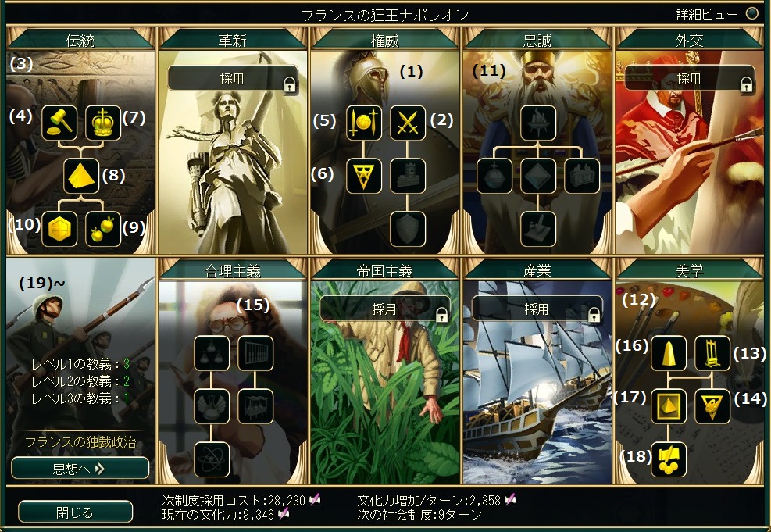Toggle the 詳細ビュー radio button
This screenshot has height=532, width=771.
[x=751, y=14]
